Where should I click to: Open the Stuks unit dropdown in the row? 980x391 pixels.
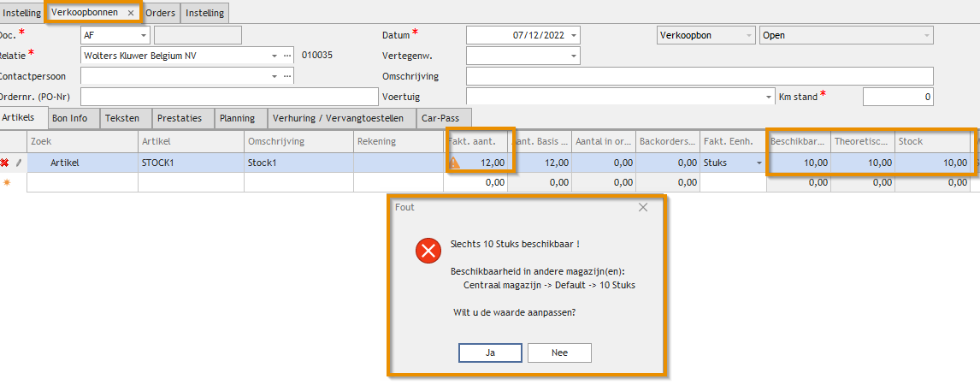coord(757,163)
